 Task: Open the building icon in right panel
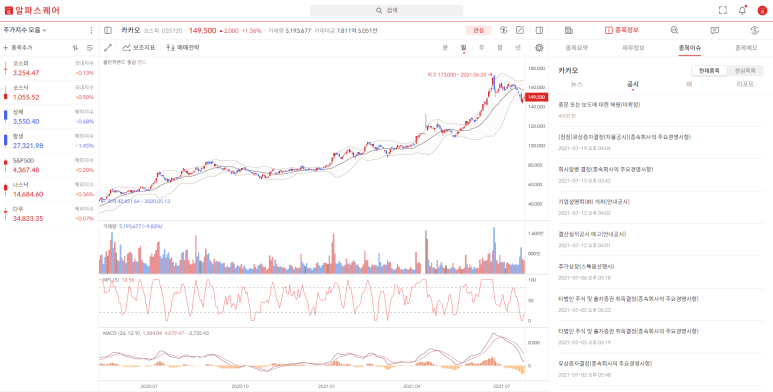[x=568, y=31]
